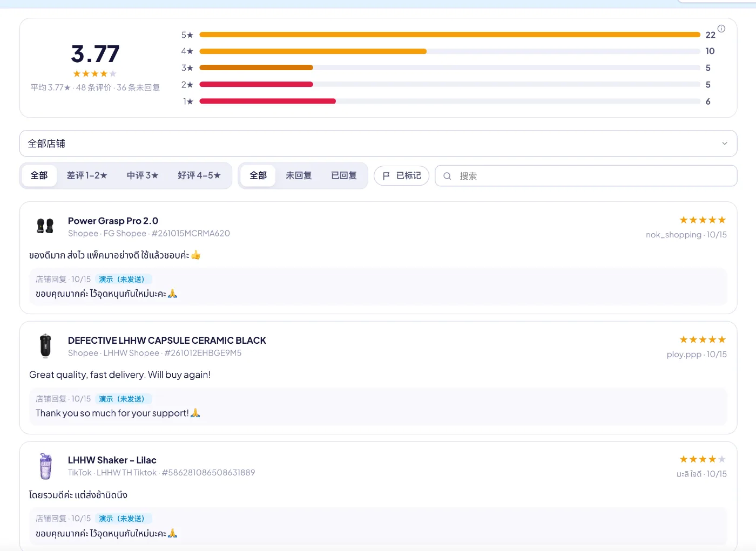Click the four-star rating of มะลิ ใจดี review

coord(703,459)
